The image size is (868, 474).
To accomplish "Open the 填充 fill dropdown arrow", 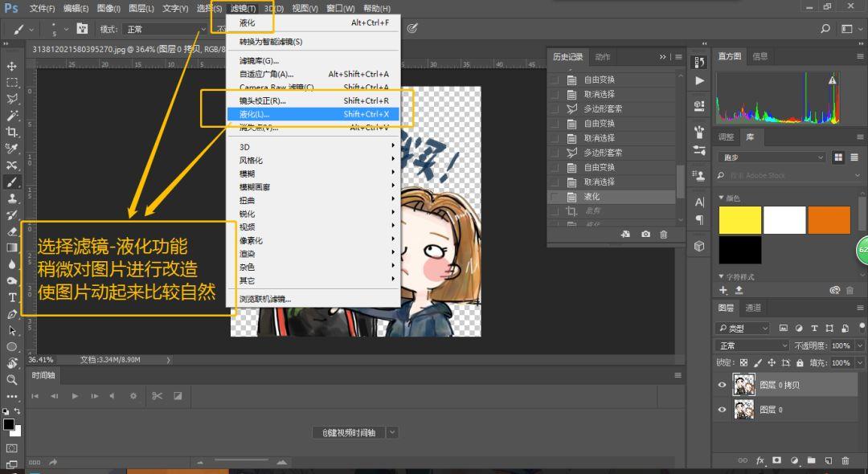I will [860, 363].
